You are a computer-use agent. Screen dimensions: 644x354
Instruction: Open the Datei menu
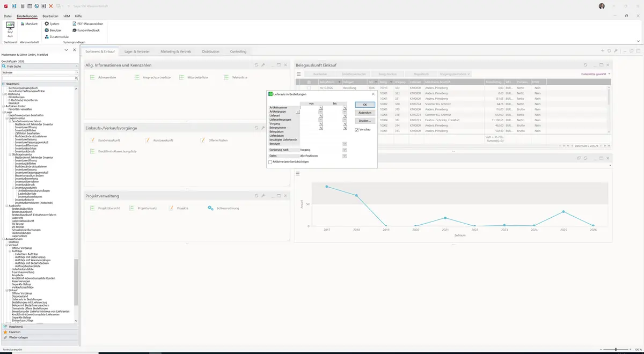8,16
